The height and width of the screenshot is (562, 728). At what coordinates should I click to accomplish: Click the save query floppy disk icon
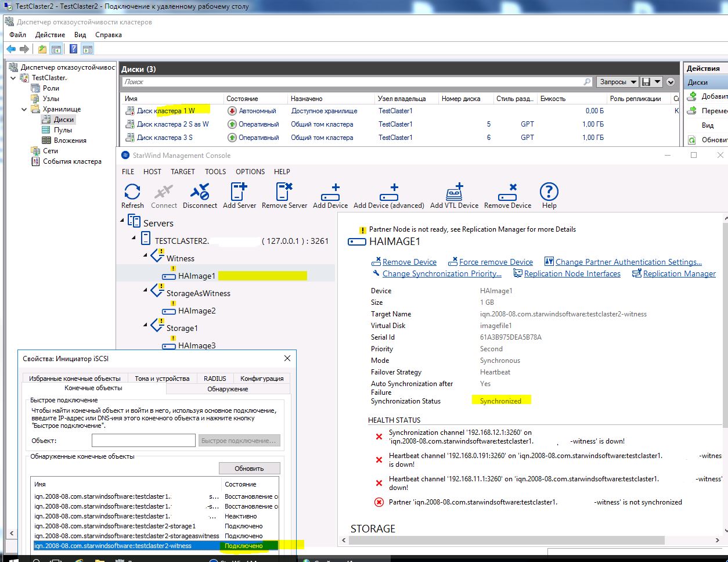click(646, 82)
